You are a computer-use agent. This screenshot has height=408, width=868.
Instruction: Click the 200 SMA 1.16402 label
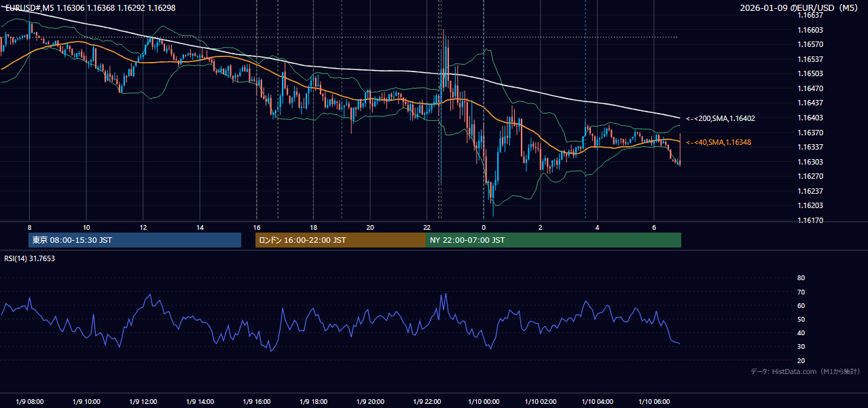(721, 118)
